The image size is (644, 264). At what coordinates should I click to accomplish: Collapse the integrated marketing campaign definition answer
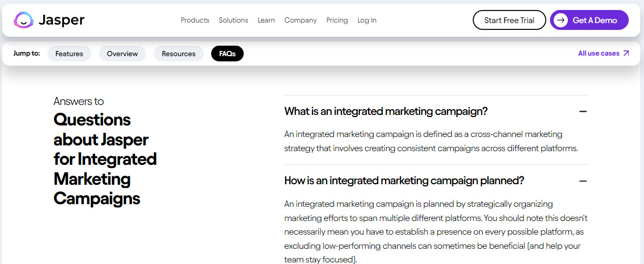coord(583,111)
